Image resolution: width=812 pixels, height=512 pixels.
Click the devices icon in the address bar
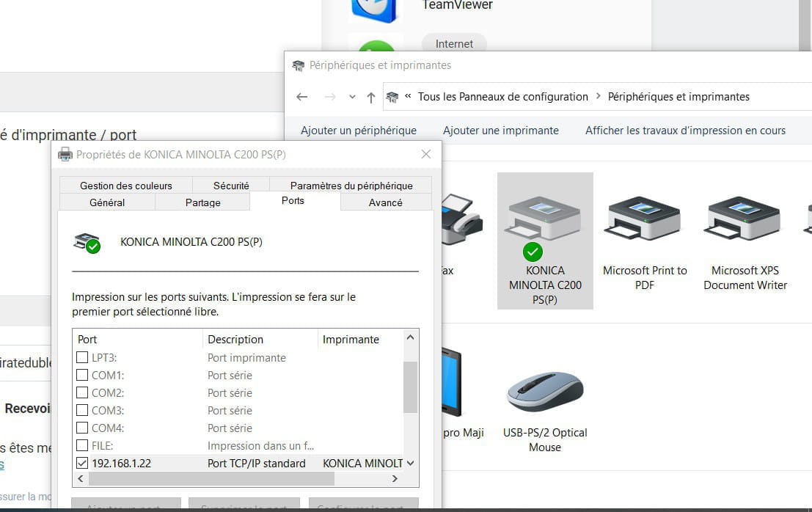click(392, 97)
